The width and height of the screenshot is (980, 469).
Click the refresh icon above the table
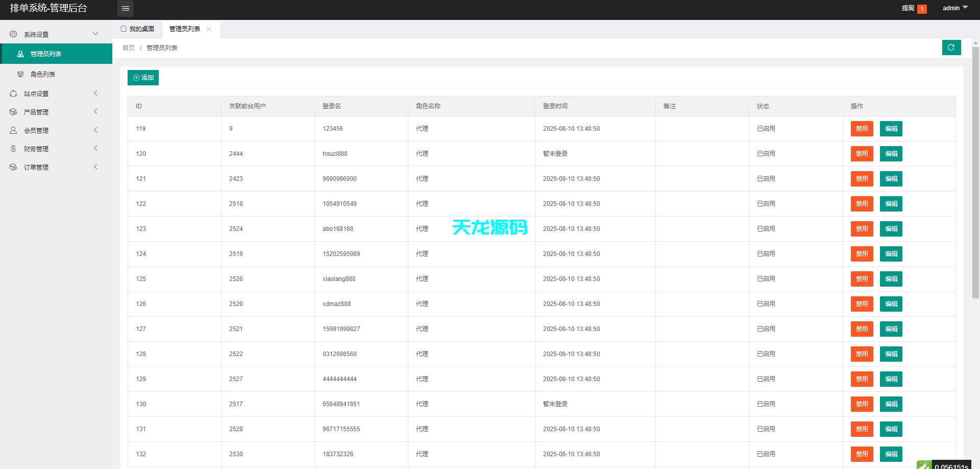coord(951,48)
